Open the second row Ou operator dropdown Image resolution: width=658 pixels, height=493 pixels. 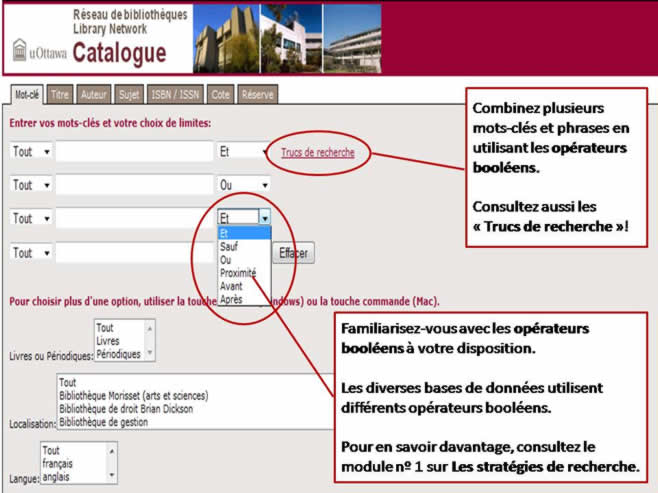[243, 185]
